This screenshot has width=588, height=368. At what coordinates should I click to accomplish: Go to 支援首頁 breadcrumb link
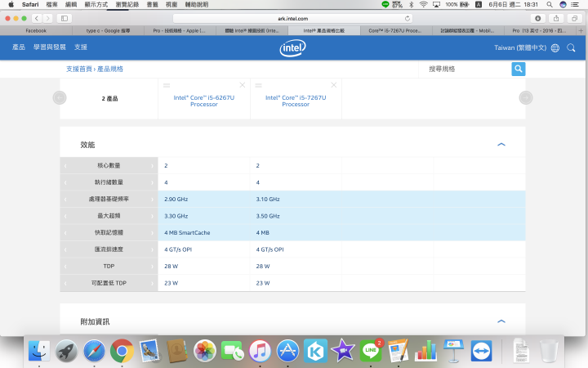point(79,69)
